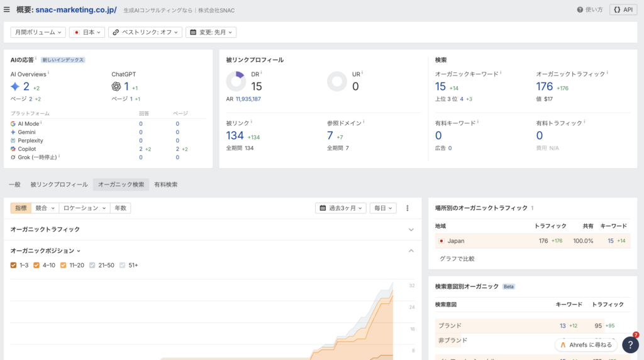The width and height of the screenshot is (644, 360).
Task: Enable the 51+ position checkbox
Action: tap(123, 265)
